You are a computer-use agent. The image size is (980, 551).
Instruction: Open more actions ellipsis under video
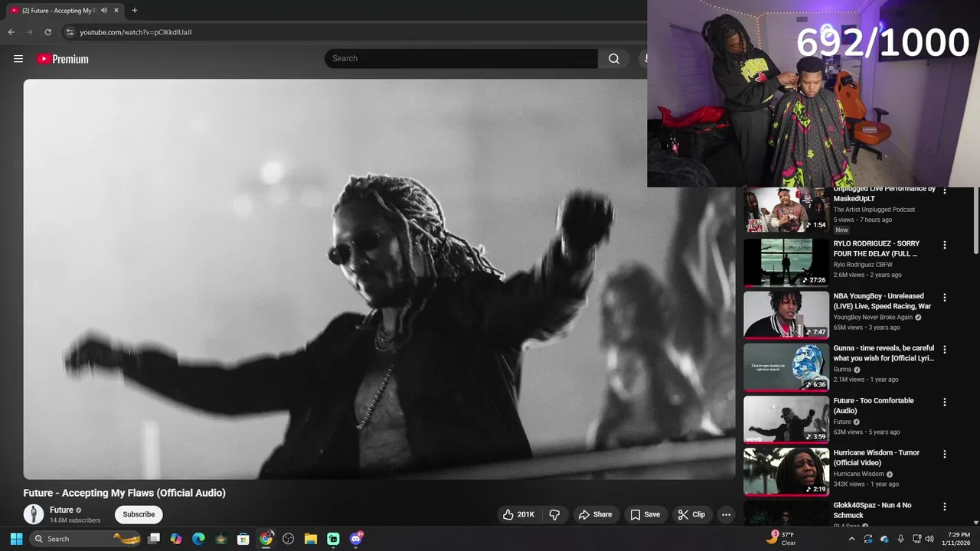tap(727, 514)
